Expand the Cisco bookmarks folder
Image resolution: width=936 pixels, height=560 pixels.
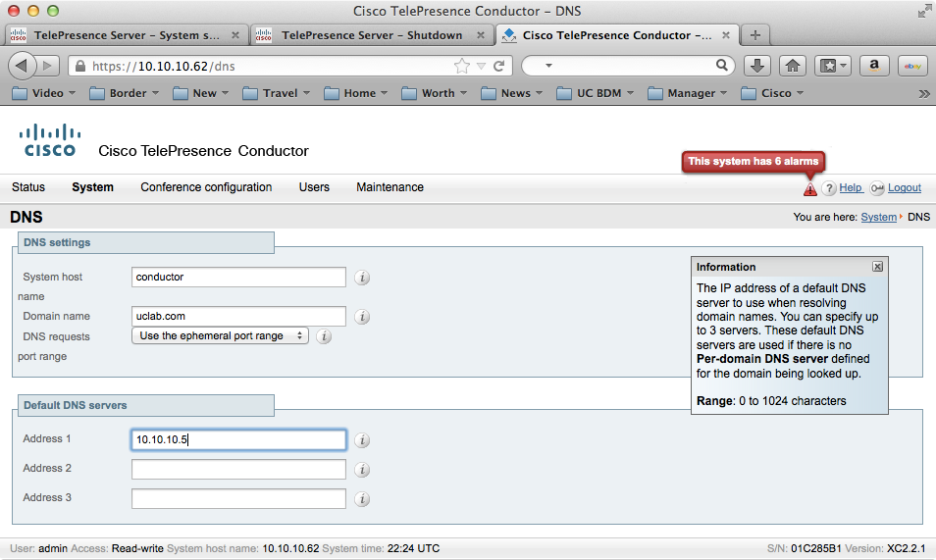[x=772, y=93]
